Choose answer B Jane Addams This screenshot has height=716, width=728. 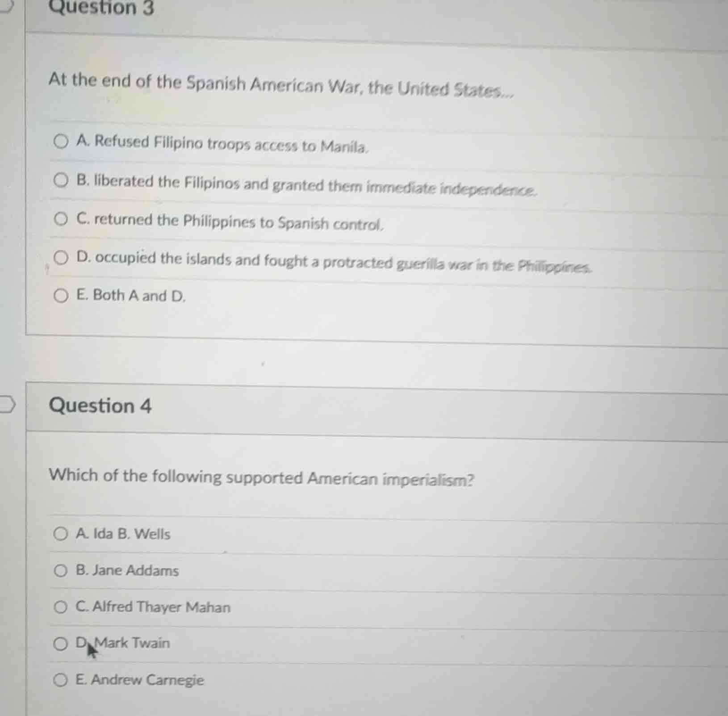62,570
